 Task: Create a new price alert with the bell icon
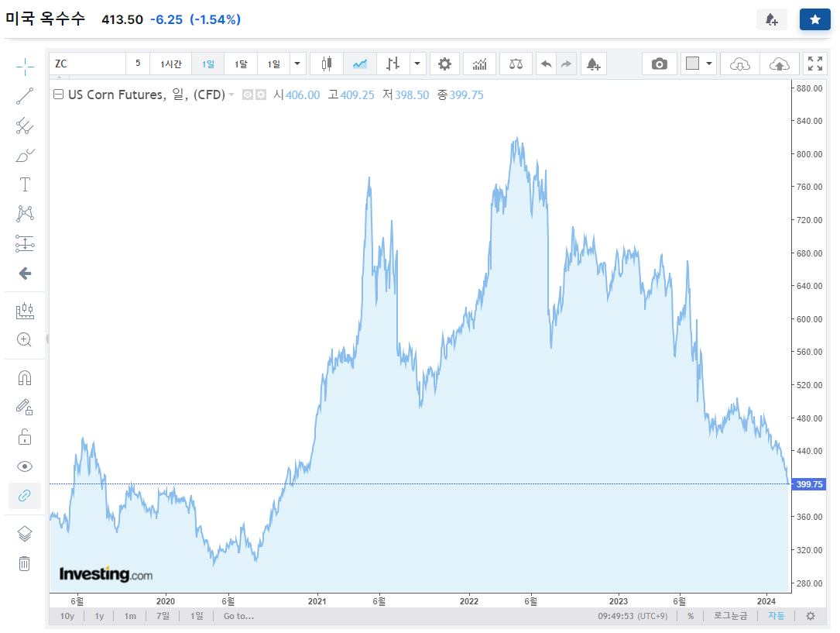click(593, 64)
